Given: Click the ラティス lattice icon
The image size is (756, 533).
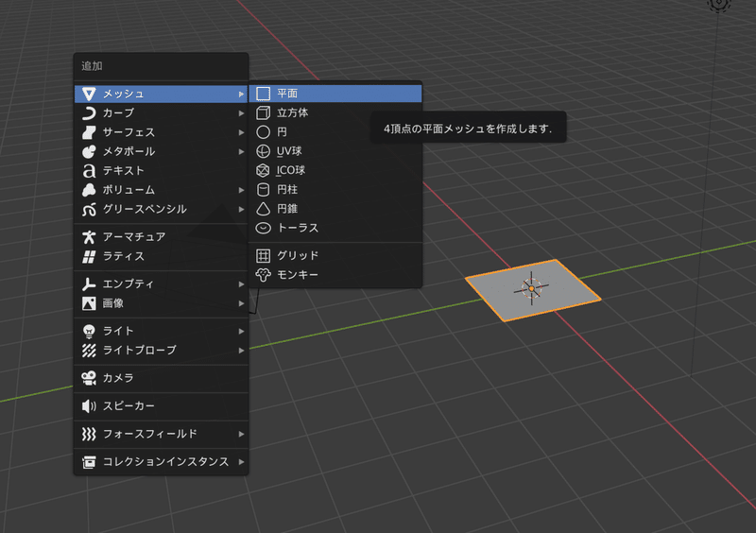Looking at the screenshot, I should 89,256.
